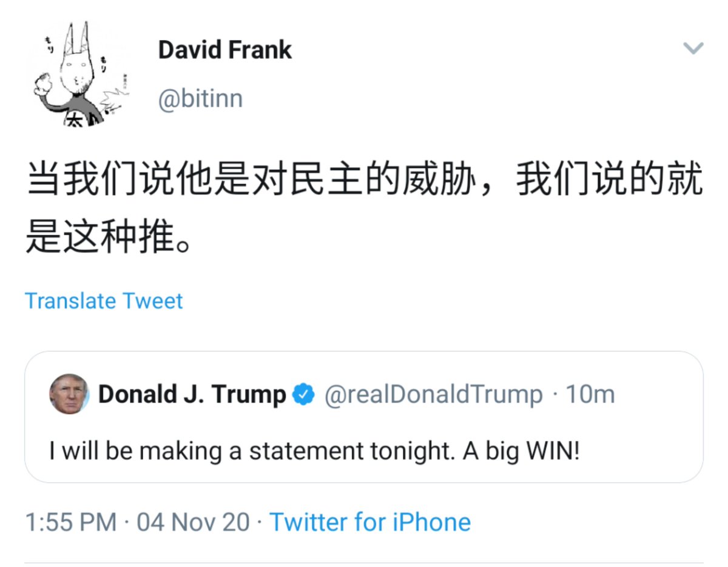The height and width of the screenshot is (567, 728).
Task: Visit the @bitinn handle
Action: coord(200,98)
